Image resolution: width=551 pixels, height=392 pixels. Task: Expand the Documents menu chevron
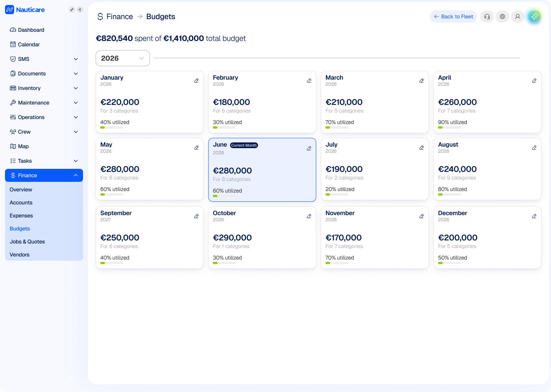[x=76, y=73]
